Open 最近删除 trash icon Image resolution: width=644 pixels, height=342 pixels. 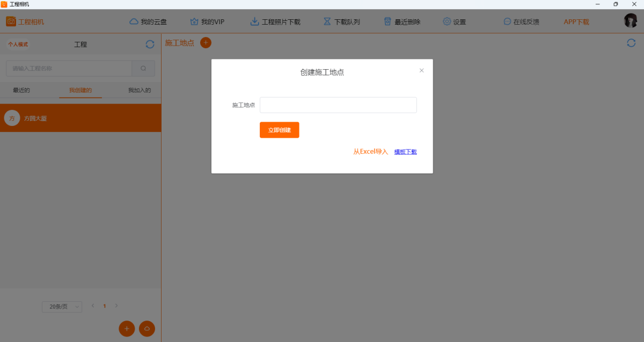(387, 22)
